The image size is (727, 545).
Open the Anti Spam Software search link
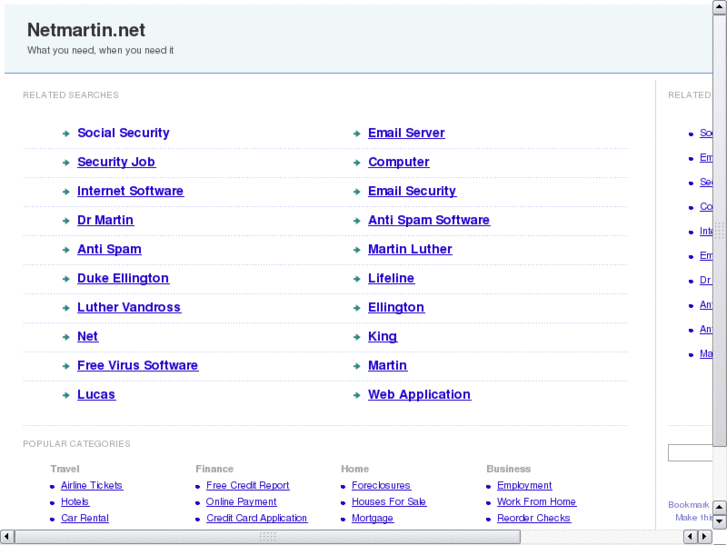[428, 220]
